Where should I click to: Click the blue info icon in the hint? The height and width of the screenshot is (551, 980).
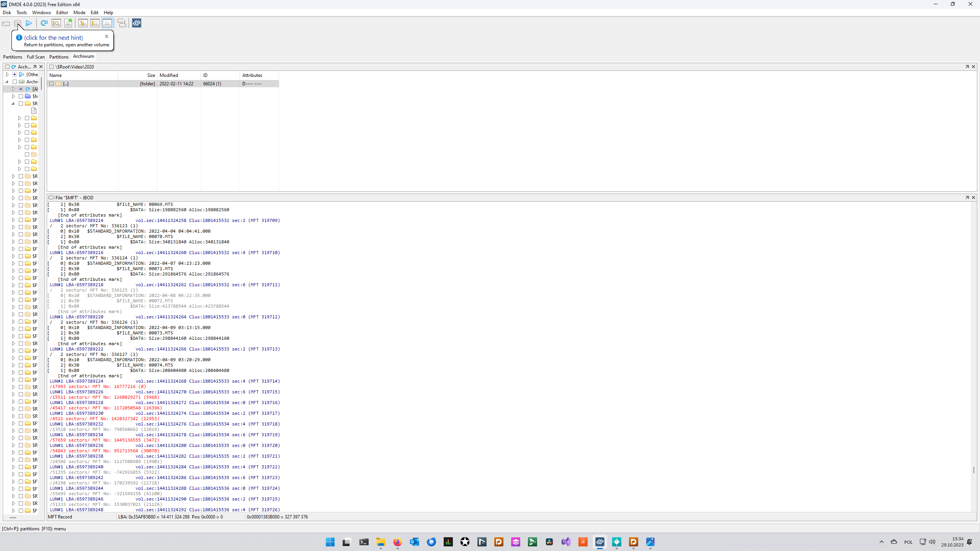point(19,37)
